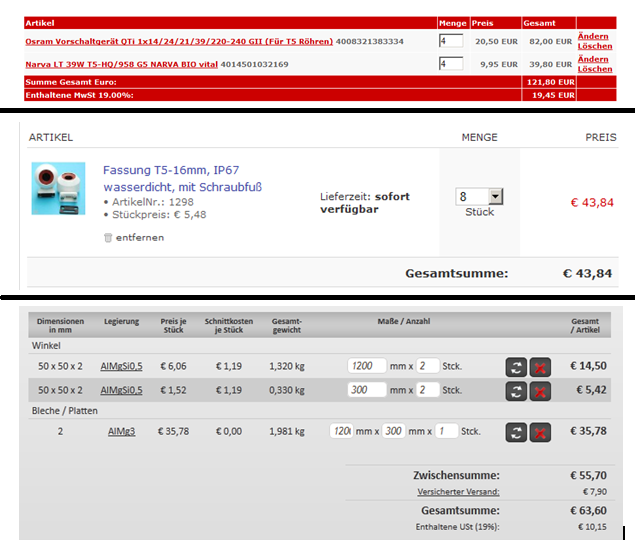Image resolution: width=635 pixels, height=552 pixels.
Task: Click refresh icon for the 300 mm Winkel row
Action: pos(516,390)
